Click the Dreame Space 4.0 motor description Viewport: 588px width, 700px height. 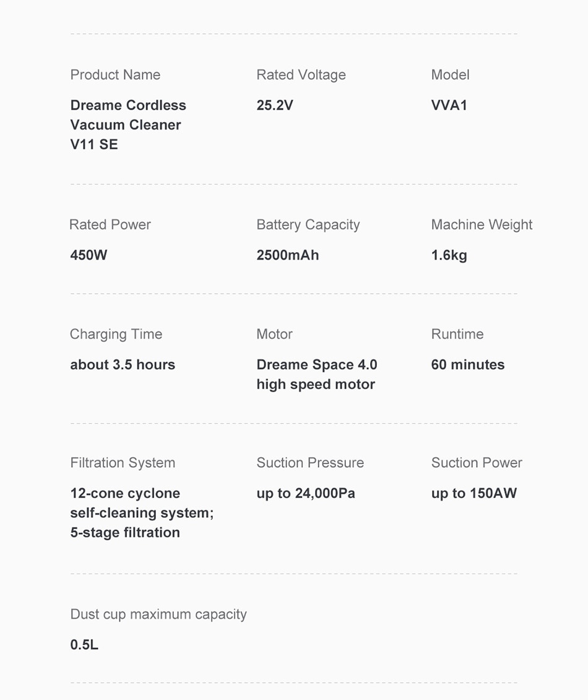click(317, 375)
